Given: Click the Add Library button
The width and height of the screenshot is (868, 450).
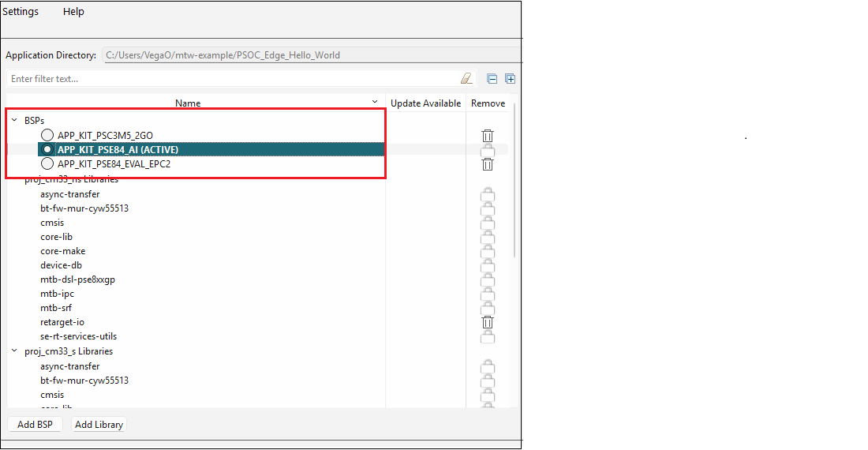Looking at the screenshot, I should click(x=99, y=425).
